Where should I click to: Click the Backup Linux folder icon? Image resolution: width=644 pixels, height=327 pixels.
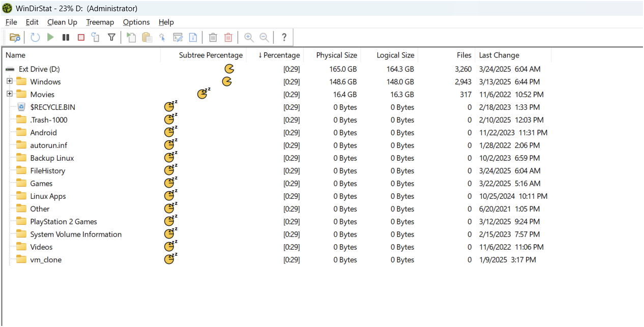(21, 158)
